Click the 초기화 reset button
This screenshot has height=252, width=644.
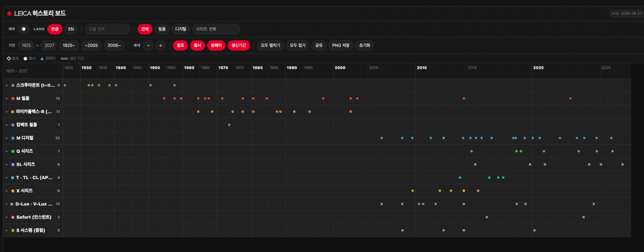(x=365, y=46)
